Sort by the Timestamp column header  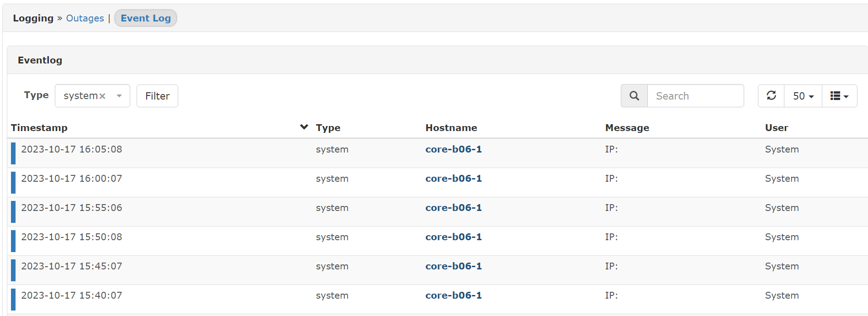click(39, 128)
